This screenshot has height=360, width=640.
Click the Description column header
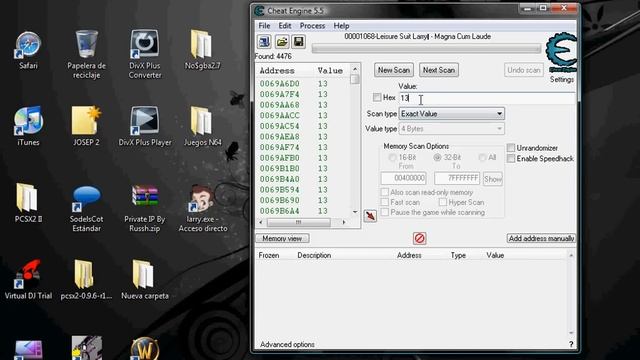(x=314, y=256)
